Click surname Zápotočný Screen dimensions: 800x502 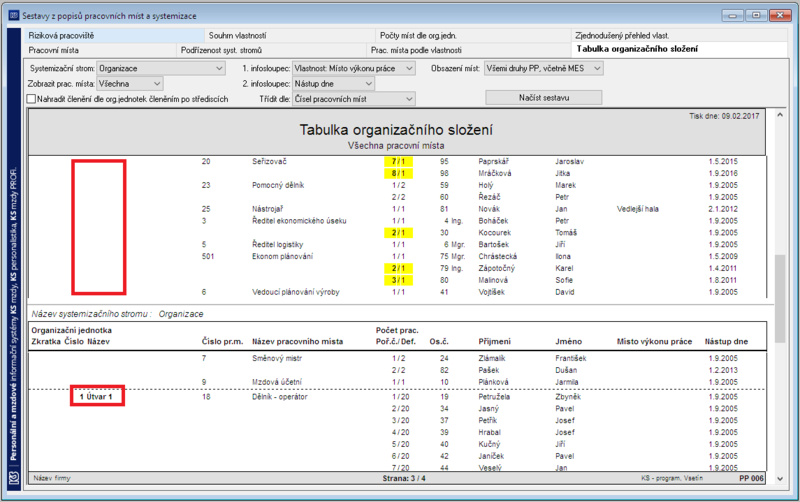(x=496, y=268)
